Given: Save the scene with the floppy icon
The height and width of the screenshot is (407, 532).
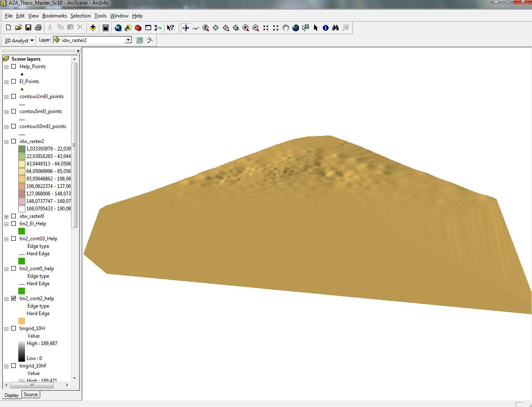Looking at the screenshot, I should click(28, 28).
